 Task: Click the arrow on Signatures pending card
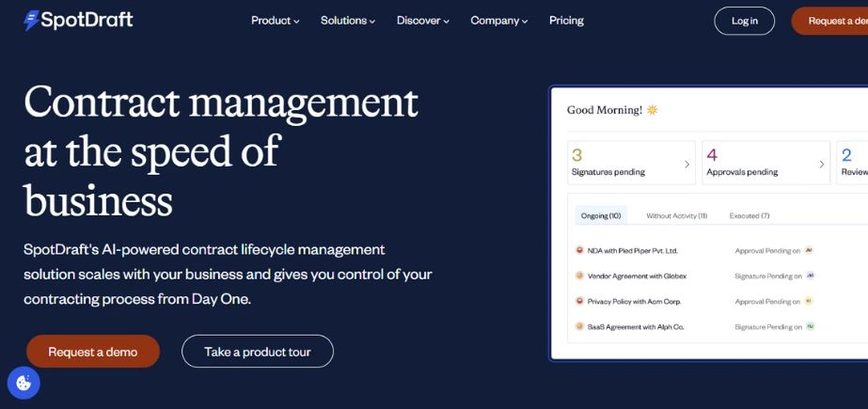point(687,164)
